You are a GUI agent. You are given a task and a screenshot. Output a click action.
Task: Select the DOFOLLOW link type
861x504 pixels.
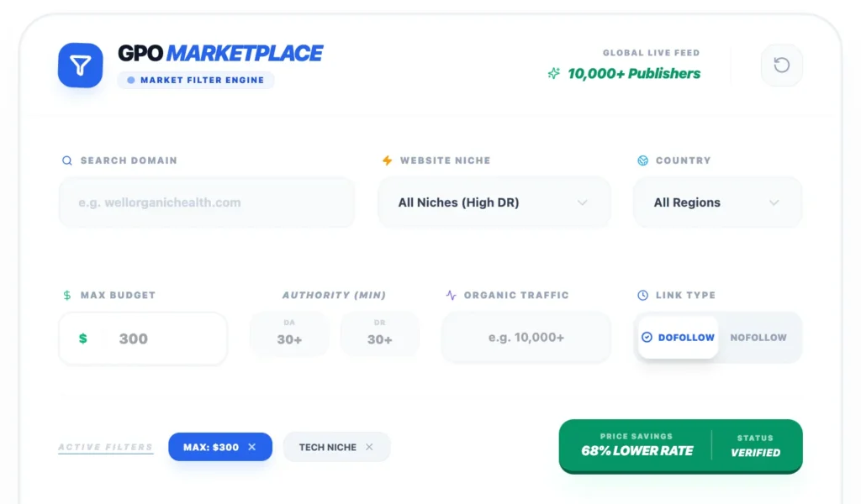point(678,338)
